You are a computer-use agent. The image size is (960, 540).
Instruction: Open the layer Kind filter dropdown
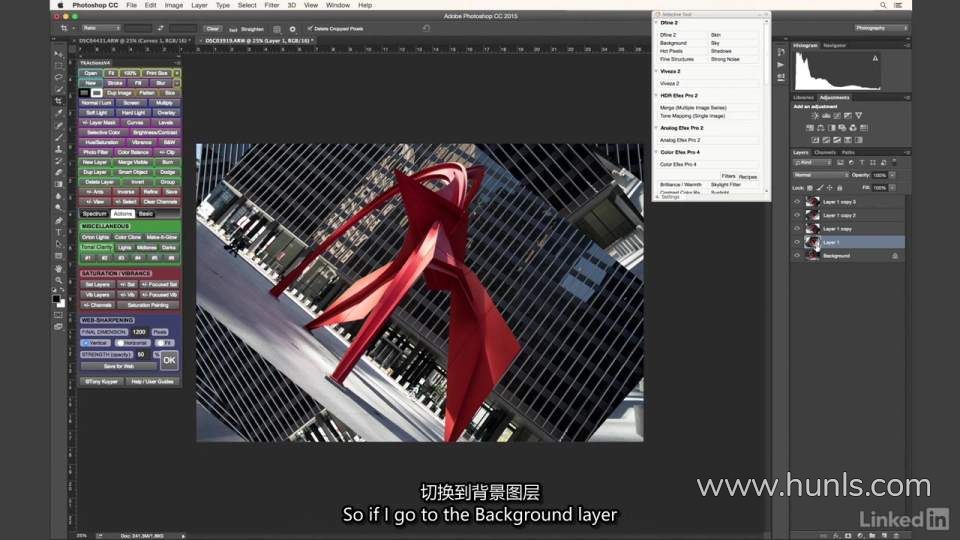(x=812, y=162)
